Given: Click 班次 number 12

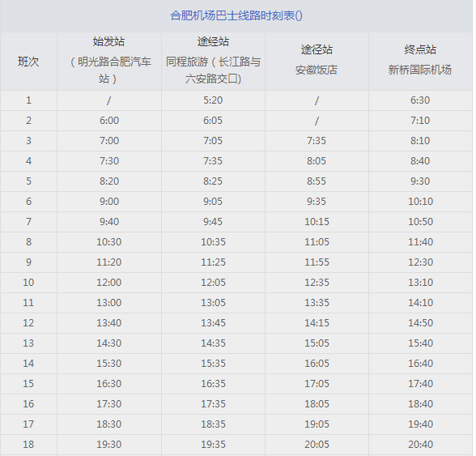Looking at the screenshot, I should (28, 323).
